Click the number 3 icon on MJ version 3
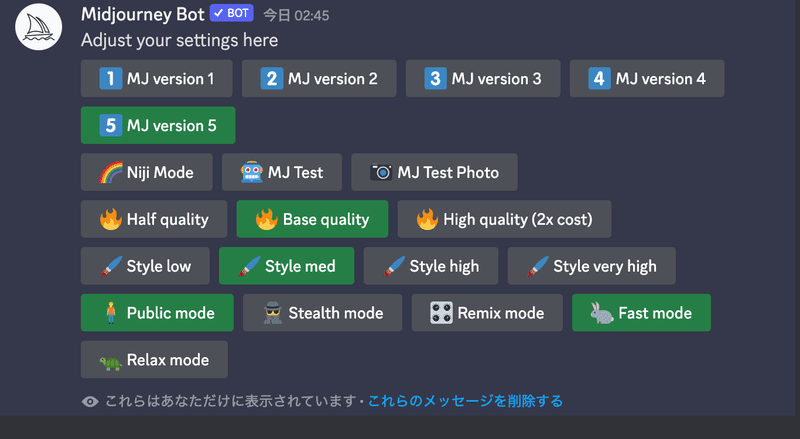Image resolution: width=800 pixels, height=439 pixels. (435, 79)
